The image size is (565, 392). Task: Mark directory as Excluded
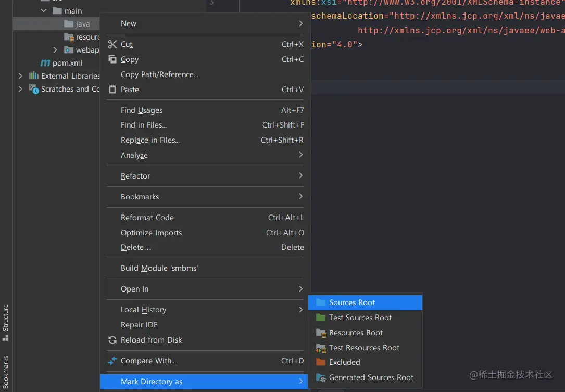pyautogui.click(x=365, y=362)
